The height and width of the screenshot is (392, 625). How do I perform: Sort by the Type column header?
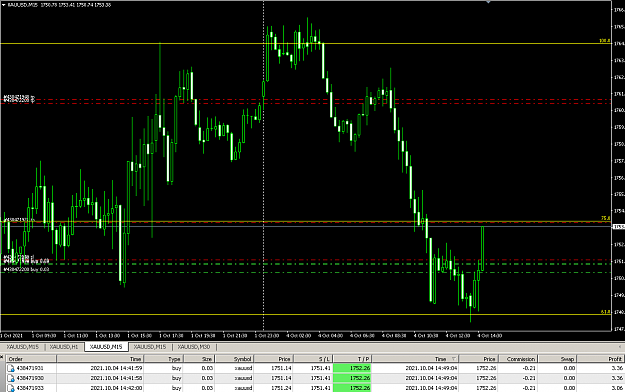click(164, 359)
